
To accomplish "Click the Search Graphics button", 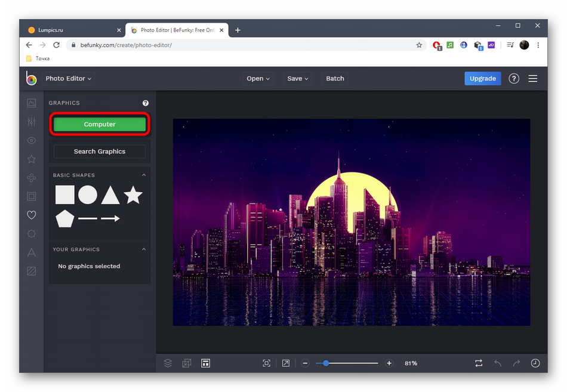I will coord(100,152).
